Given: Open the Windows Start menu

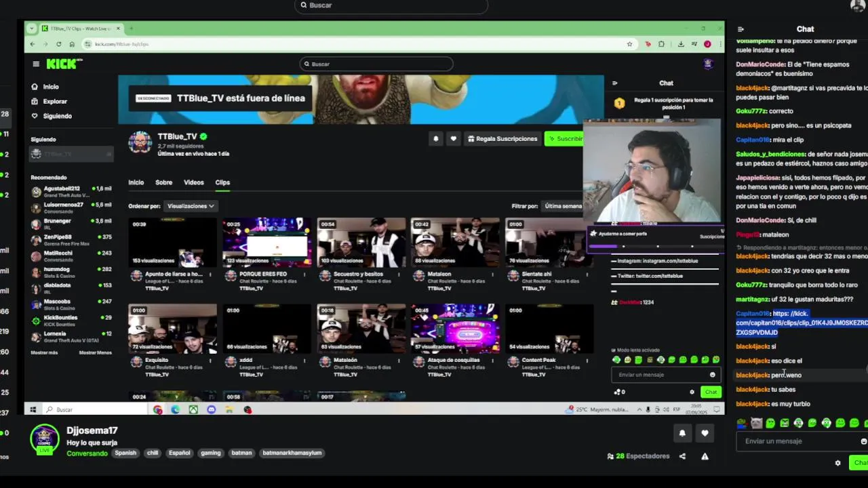Looking at the screenshot, I should point(33,409).
